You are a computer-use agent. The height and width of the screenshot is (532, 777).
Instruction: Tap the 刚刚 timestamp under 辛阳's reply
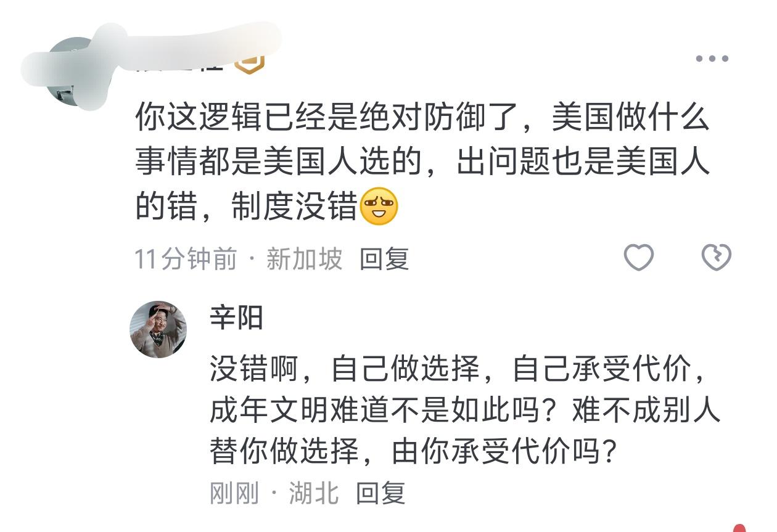tap(234, 493)
